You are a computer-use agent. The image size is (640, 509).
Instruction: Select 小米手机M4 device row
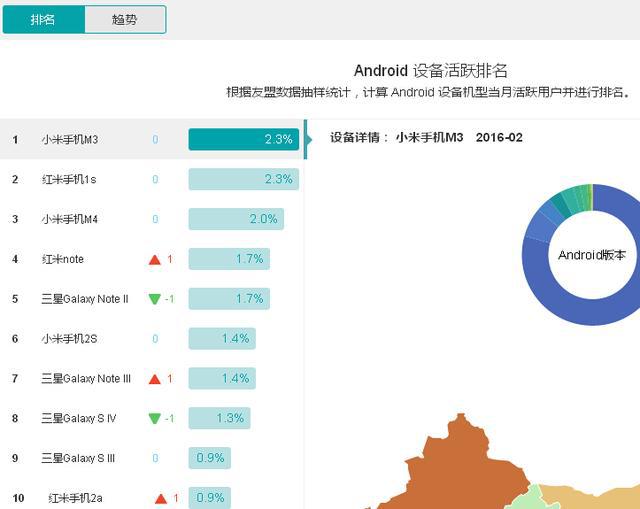point(152,219)
